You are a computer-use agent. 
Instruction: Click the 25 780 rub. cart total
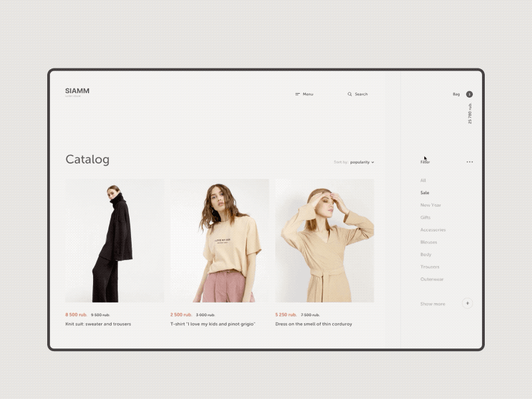469,113
